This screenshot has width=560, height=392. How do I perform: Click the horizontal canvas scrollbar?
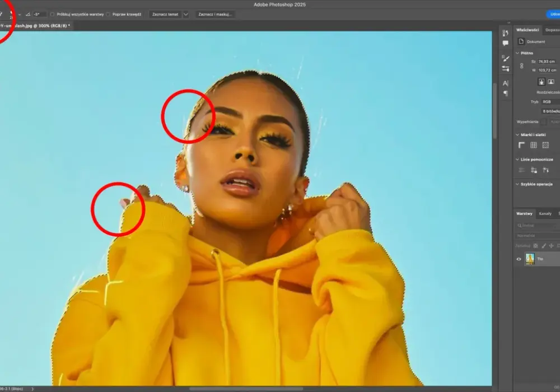tap(246, 389)
